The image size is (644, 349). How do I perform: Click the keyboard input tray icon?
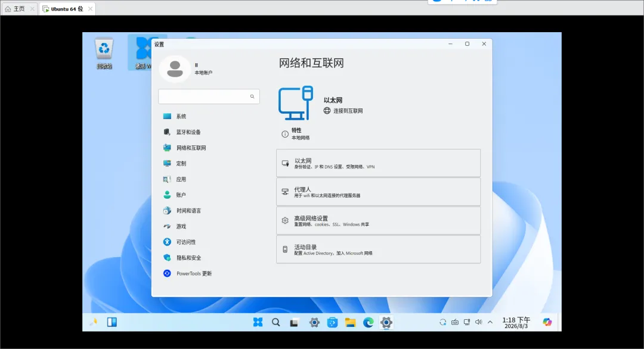coord(455,322)
